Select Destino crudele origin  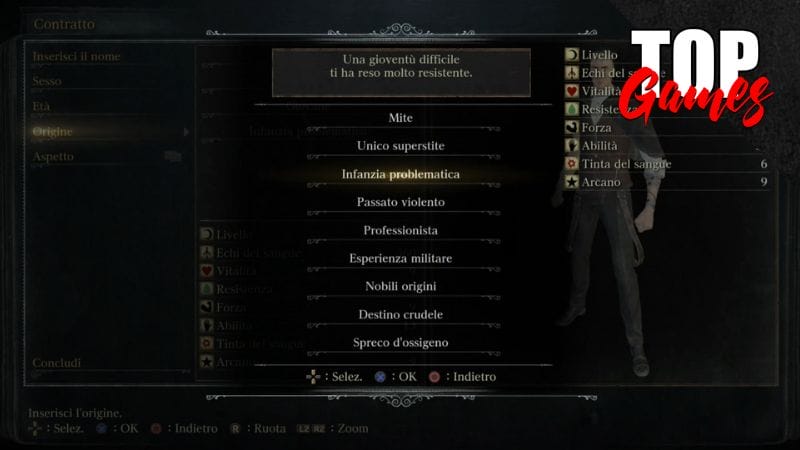(x=401, y=314)
